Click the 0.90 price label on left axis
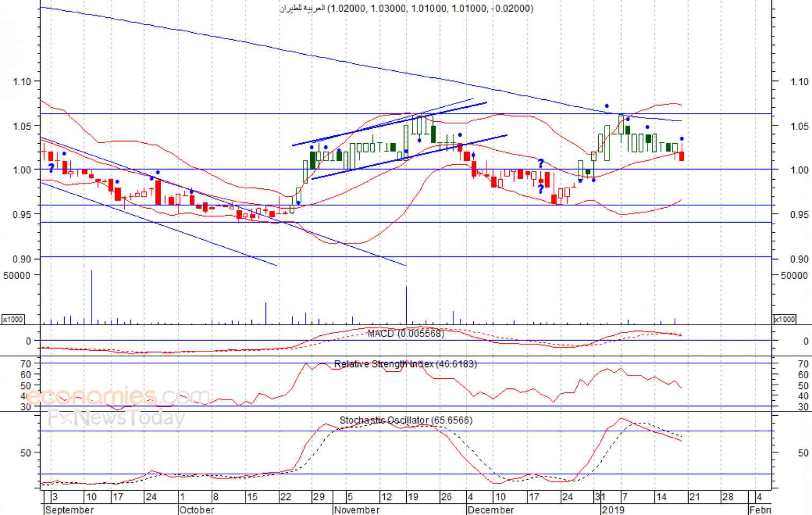This screenshot has width=812, height=515. pos(23,259)
